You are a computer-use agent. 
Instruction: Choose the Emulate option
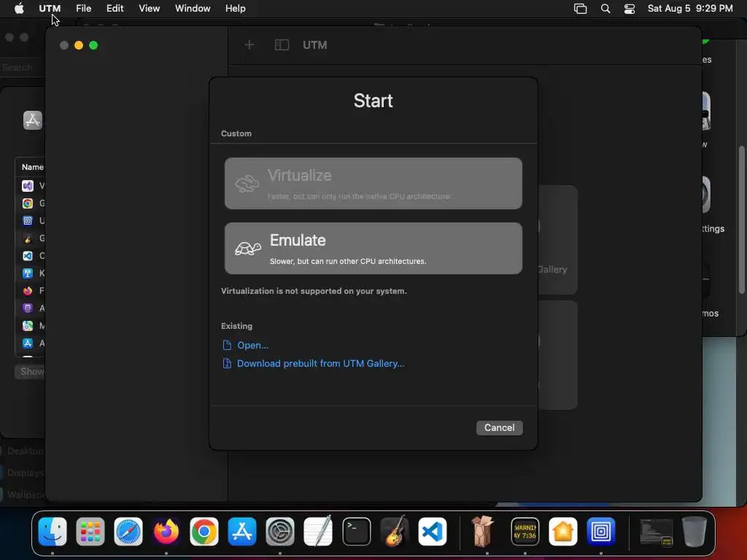point(373,248)
